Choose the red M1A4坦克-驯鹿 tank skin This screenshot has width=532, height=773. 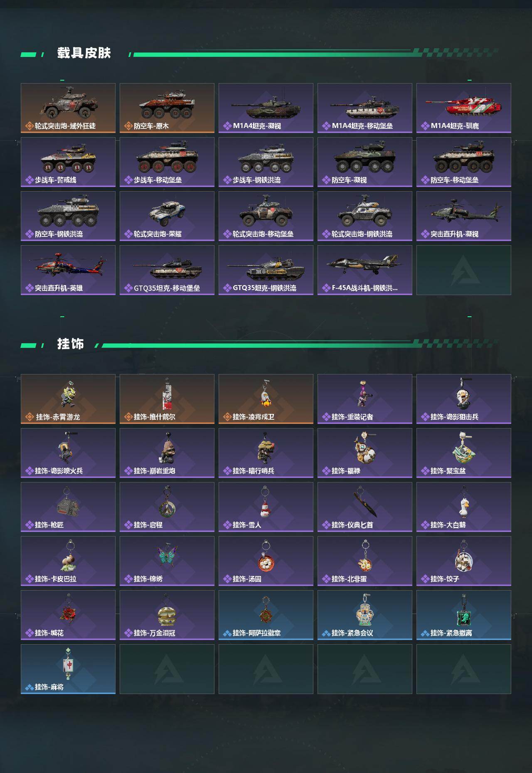464,108
